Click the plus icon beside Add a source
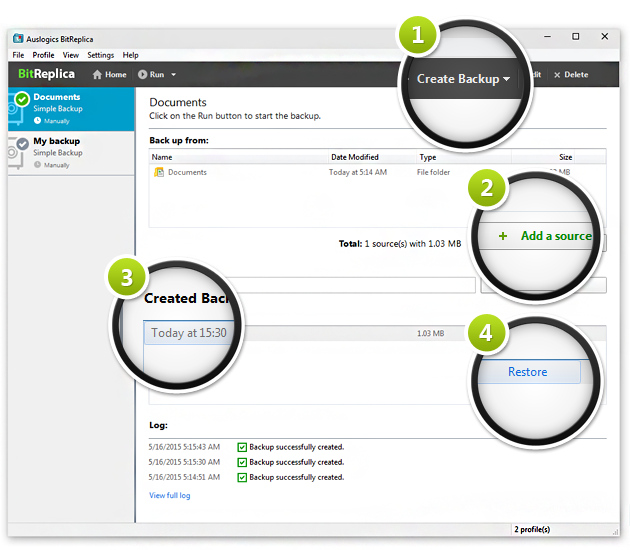The image size is (630, 550). 503,236
